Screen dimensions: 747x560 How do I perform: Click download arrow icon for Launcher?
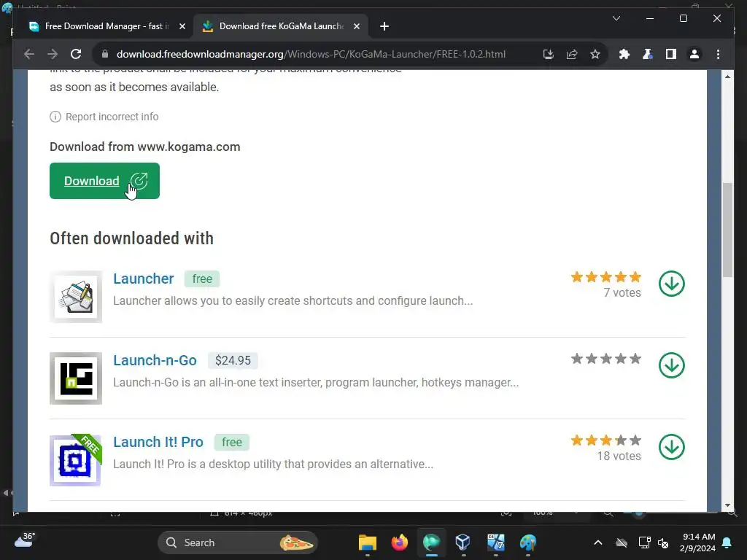click(x=672, y=284)
